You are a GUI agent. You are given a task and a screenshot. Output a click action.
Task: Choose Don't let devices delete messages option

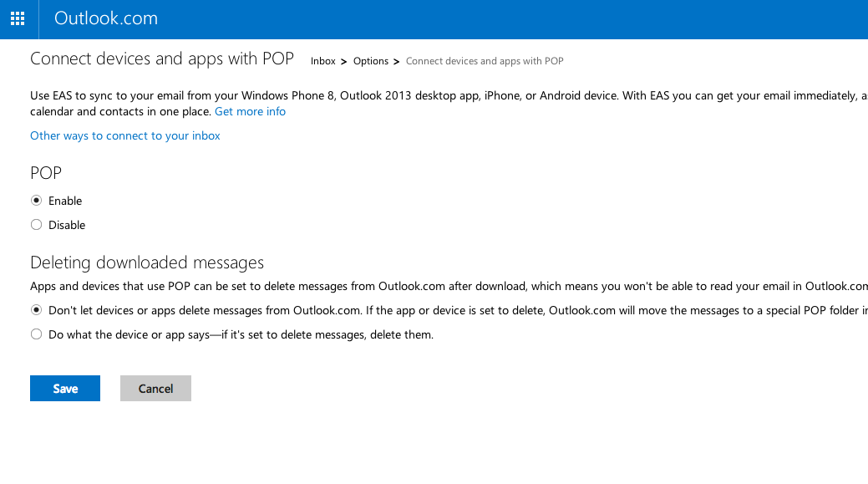(x=37, y=310)
